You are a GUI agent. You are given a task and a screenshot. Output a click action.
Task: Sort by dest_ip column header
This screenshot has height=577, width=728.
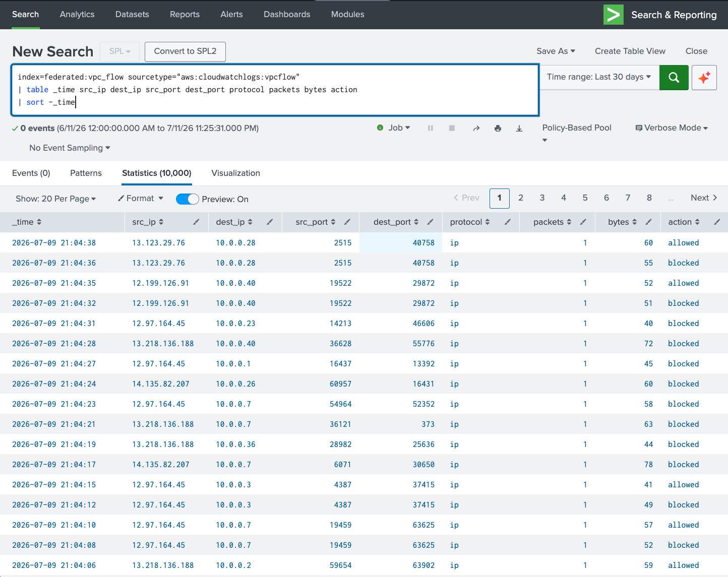[x=234, y=222]
